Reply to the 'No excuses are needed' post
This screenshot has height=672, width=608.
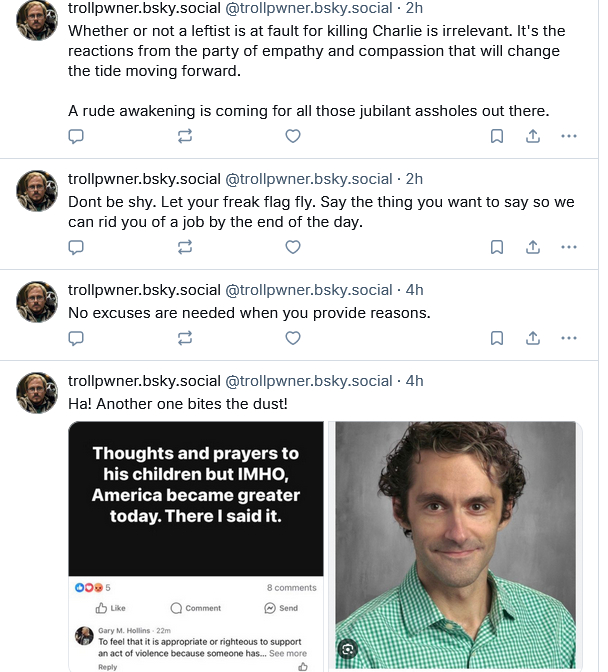click(x=75, y=338)
